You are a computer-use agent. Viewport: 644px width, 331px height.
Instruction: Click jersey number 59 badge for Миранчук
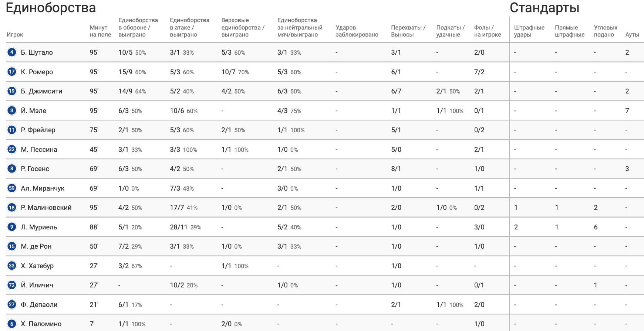pyautogui.click(x=12, y=188)
